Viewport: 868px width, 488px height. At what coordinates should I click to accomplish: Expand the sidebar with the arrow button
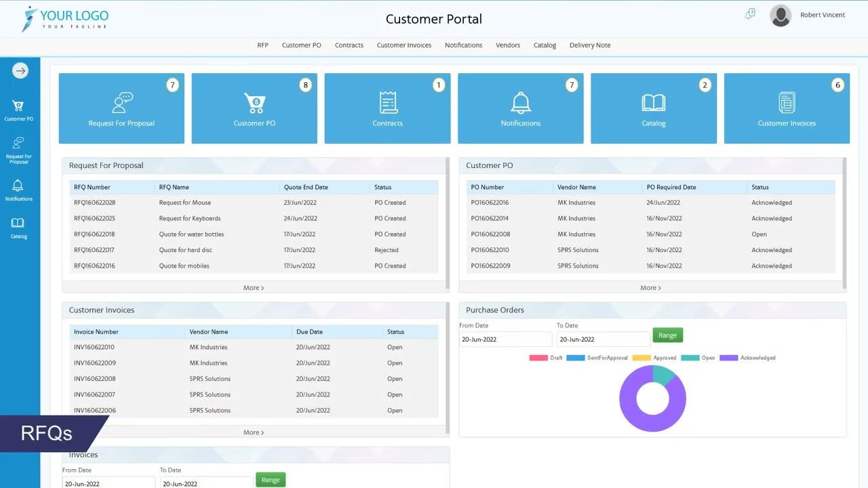pyautogui.click(x=20, y=70)
